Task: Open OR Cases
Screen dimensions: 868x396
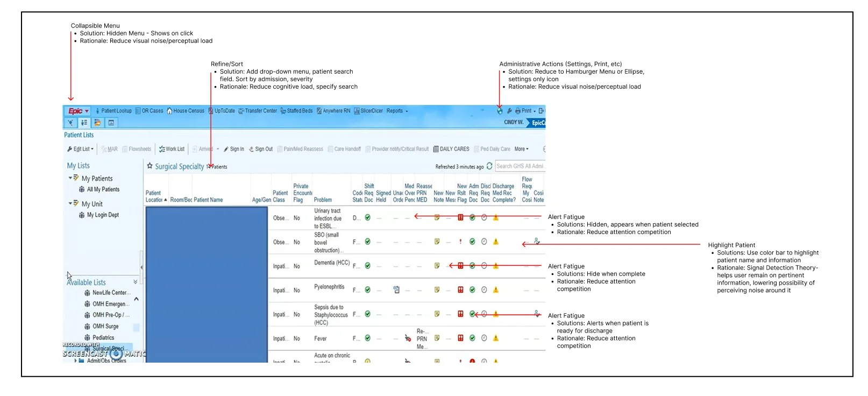Action: point(149,111)
